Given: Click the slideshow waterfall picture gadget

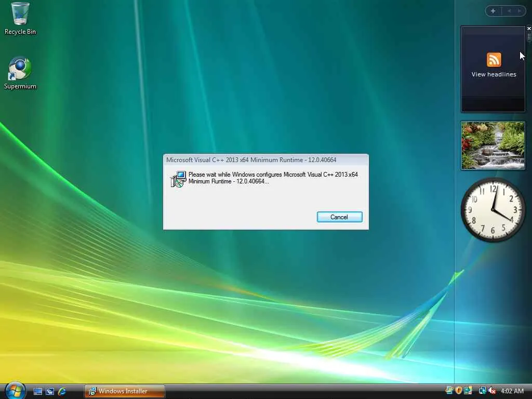Looking at the screenshot, I should pyautogui.click(x=493, y=145).
